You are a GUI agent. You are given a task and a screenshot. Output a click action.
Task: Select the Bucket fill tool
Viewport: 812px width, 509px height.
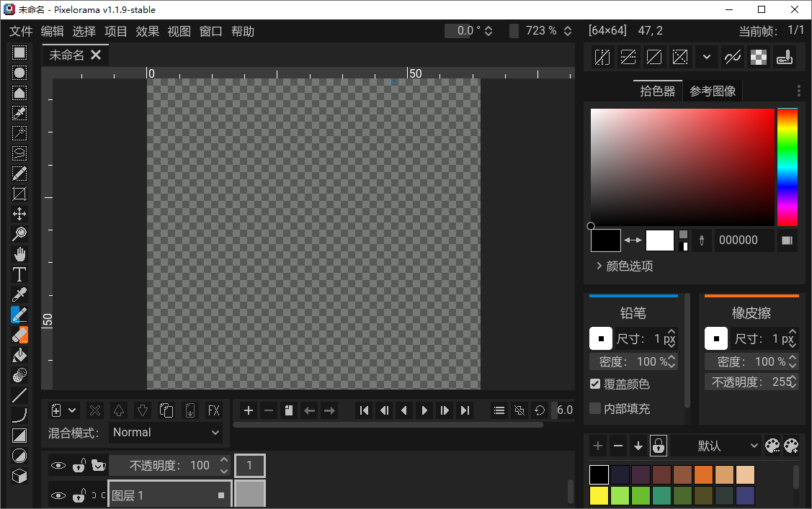(19, 354)
